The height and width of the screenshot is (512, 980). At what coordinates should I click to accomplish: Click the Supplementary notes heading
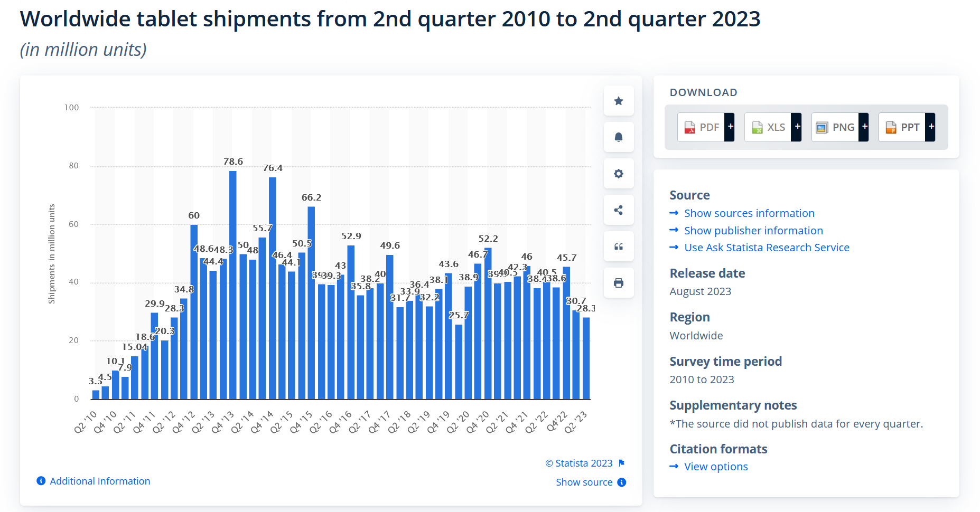pos(733,405)
